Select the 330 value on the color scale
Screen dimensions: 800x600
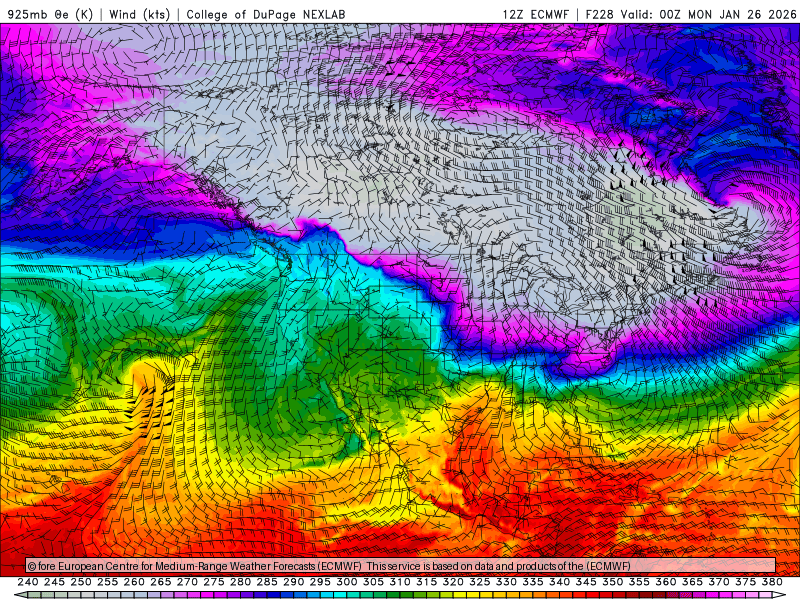click(506, 582)
